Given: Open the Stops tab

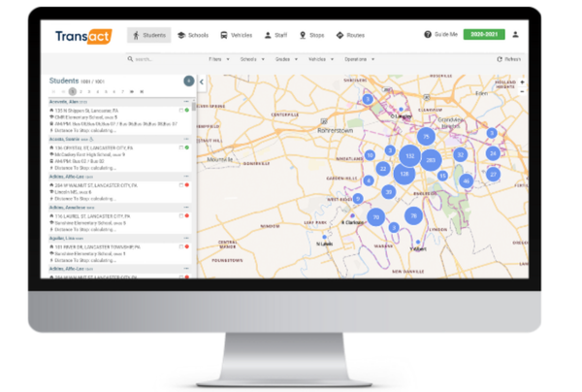Looking at the screenshot, I should click(311, 35).
